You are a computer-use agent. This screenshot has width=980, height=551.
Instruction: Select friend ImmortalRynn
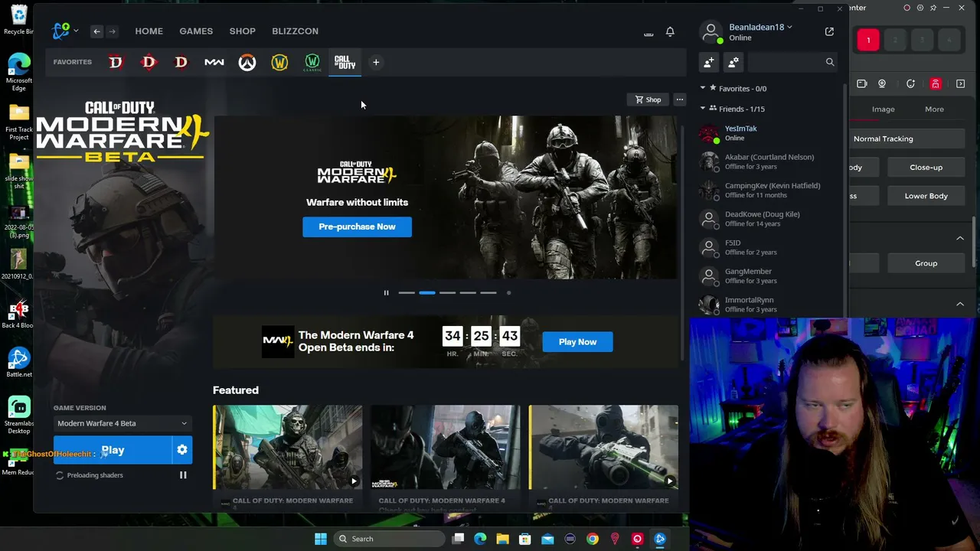pyautogui.click(x=769, y=304)
